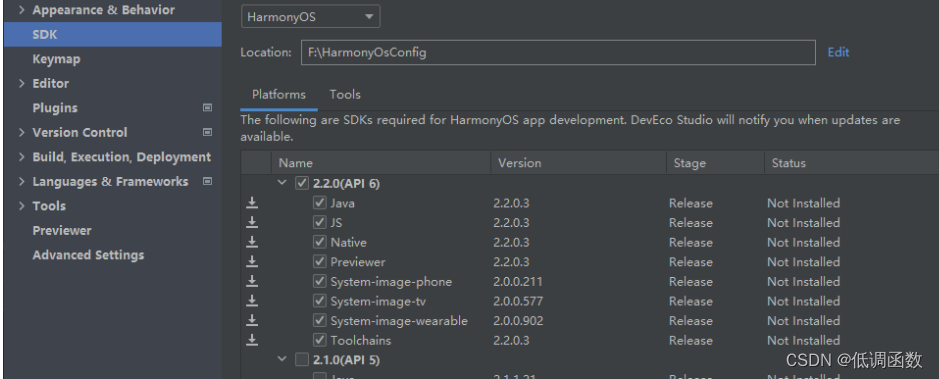Open Plugins settings
Screen dimensions: 939x379
coord(55,108)
